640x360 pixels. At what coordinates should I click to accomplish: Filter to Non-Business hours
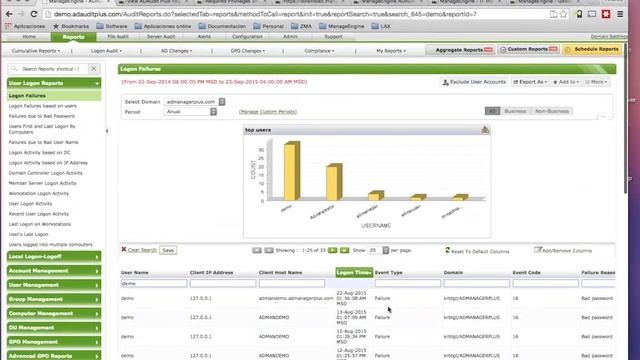[552, 111]
